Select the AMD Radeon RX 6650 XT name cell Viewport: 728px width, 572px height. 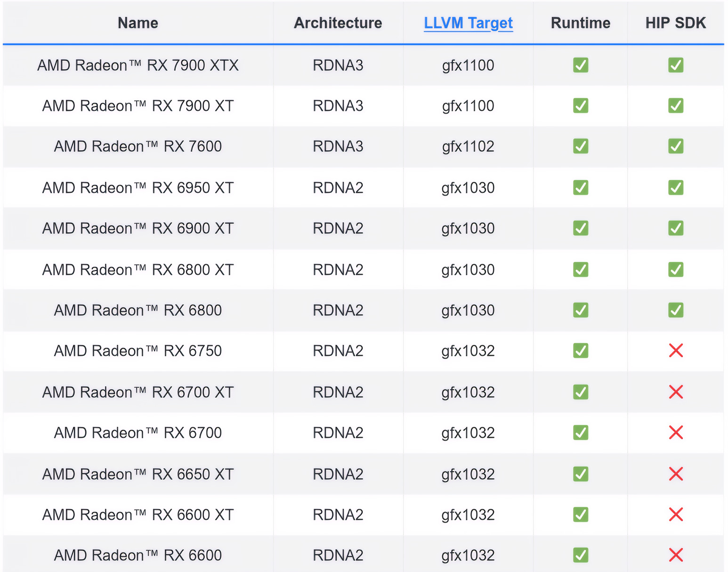click(138, 474)
